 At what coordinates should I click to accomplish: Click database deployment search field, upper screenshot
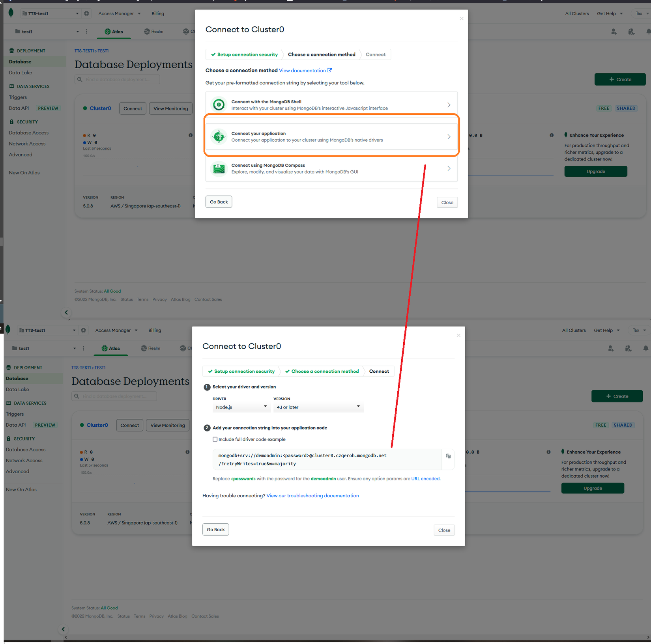tap(117, 79)
